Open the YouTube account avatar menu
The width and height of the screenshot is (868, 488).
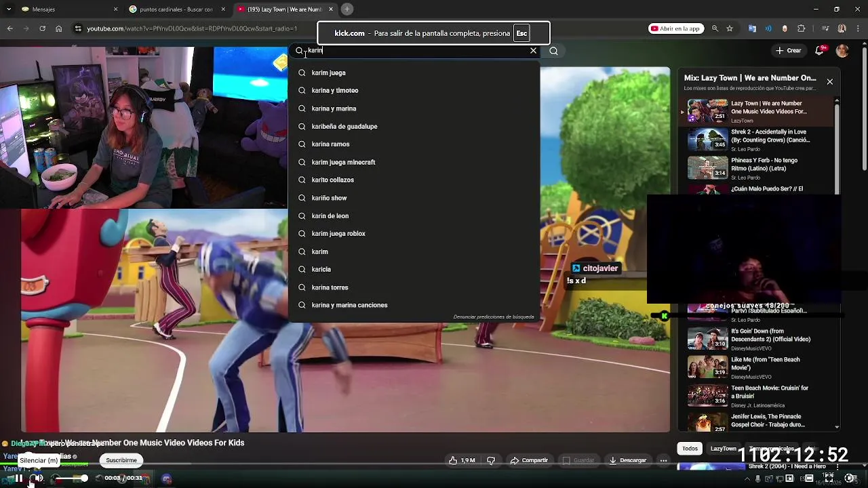point(842,51)
